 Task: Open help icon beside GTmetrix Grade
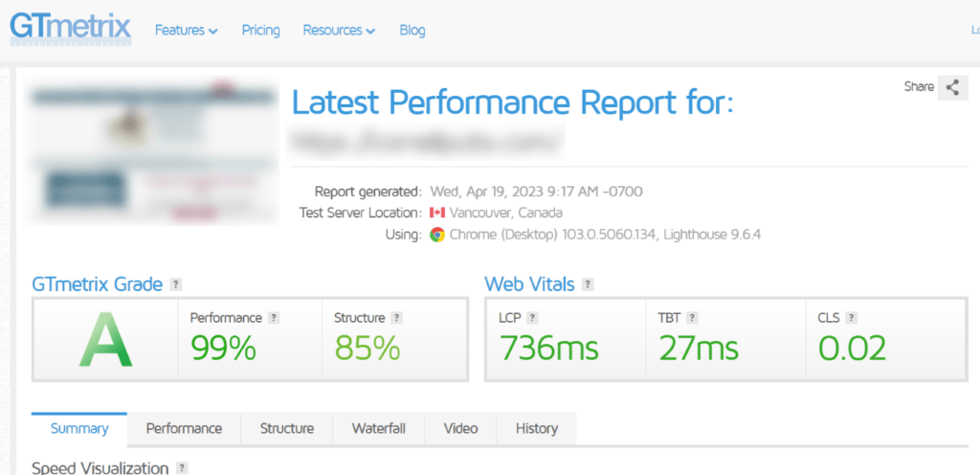[176, 285]
